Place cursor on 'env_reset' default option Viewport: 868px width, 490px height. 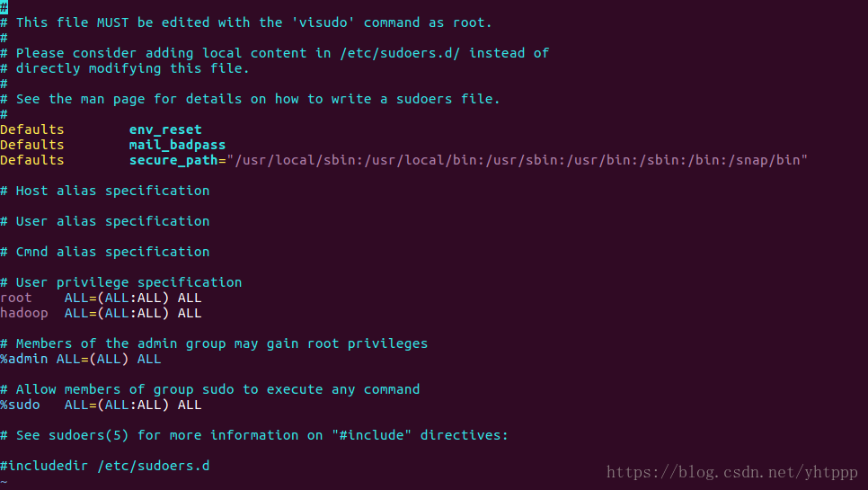tap(165, 129)
